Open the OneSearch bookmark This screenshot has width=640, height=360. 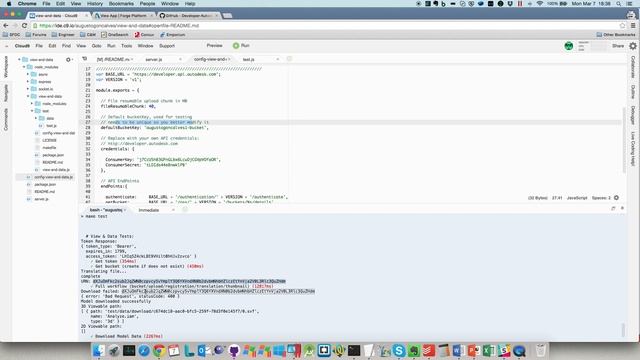pyautogui.click(x=115, y=35)
